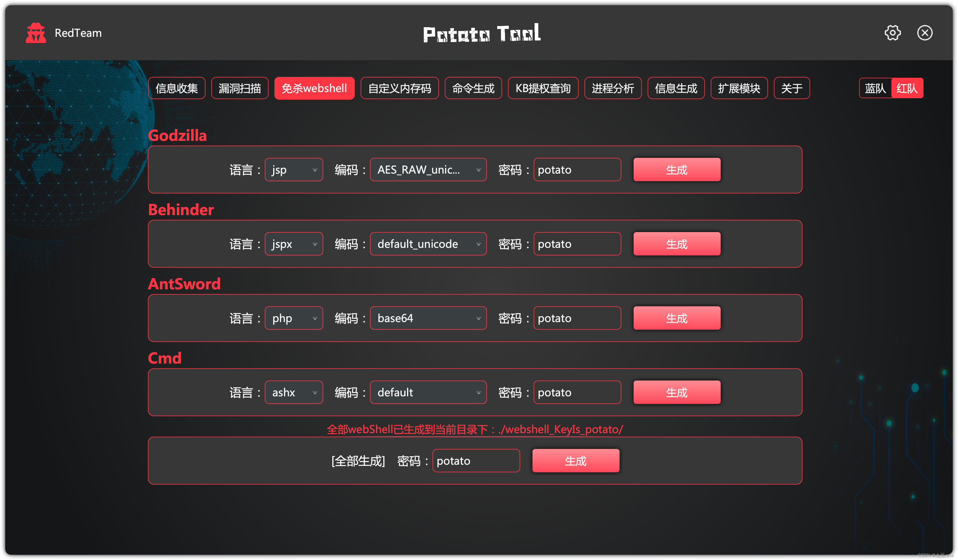Select the 红队 (red team) mode toggle
This screenshot has height=560, width=958.
tap(907, 88)
